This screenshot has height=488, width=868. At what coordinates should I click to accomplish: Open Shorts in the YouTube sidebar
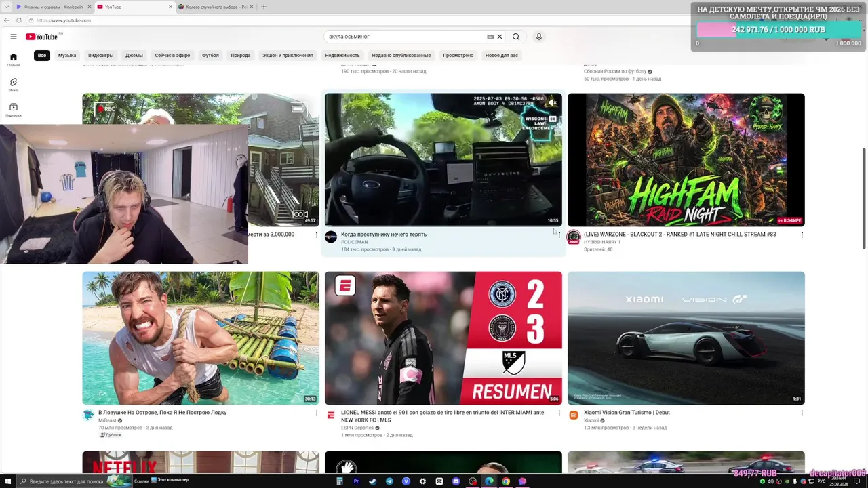click(x=13, y=85)
